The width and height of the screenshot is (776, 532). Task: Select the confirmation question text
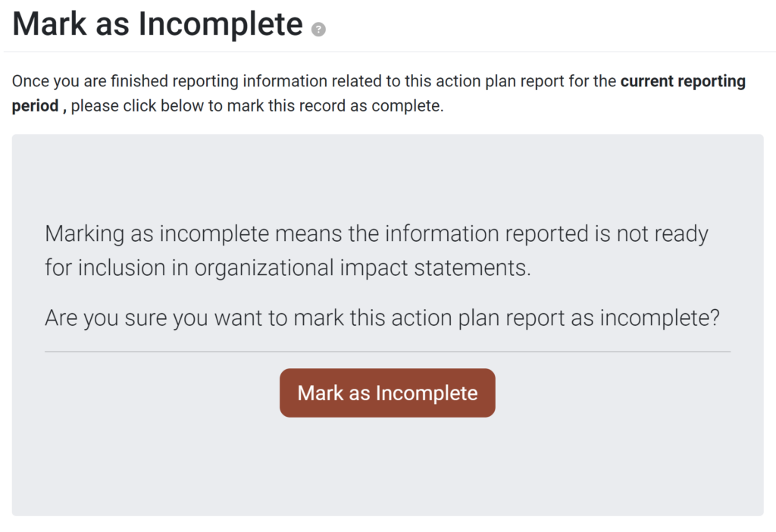pos(383,318)
